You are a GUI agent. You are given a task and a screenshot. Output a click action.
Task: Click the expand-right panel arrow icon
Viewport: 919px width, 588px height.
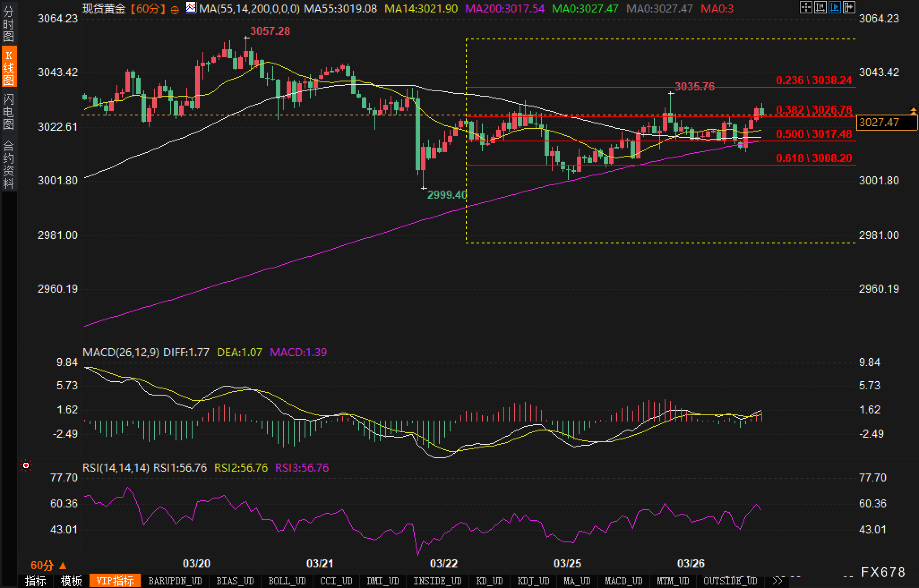click(x=849, y=8)
